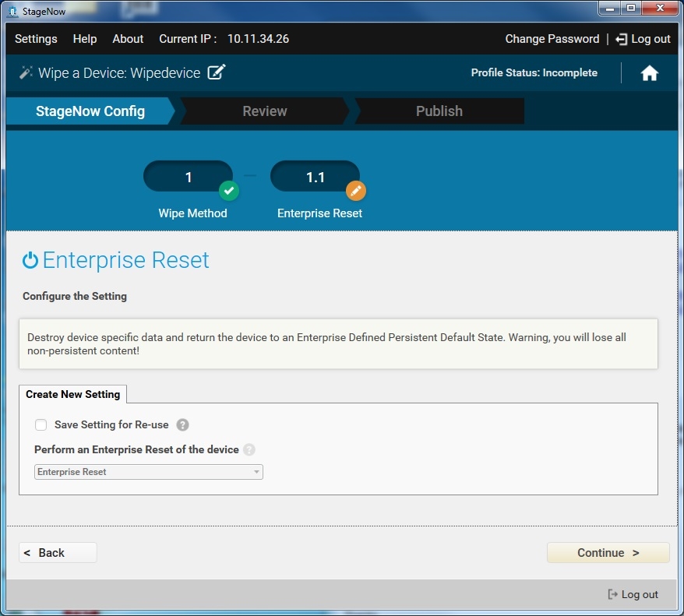This screenshot has width=684, height=616.
Task: Open the Settings menu
Action: (36, 39)
